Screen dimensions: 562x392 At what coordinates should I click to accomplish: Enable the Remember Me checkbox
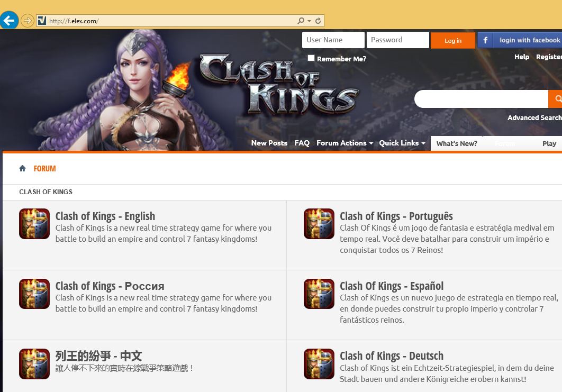311,58
